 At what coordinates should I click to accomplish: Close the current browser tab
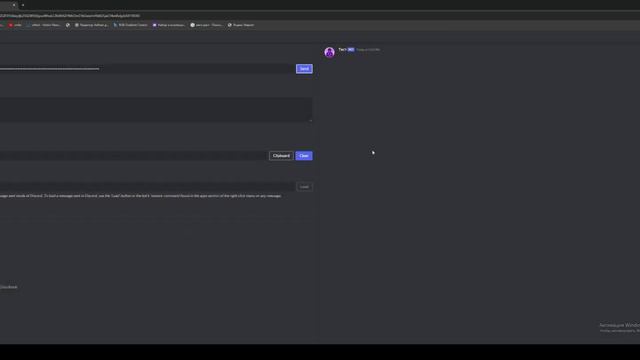tap(14, 5)
